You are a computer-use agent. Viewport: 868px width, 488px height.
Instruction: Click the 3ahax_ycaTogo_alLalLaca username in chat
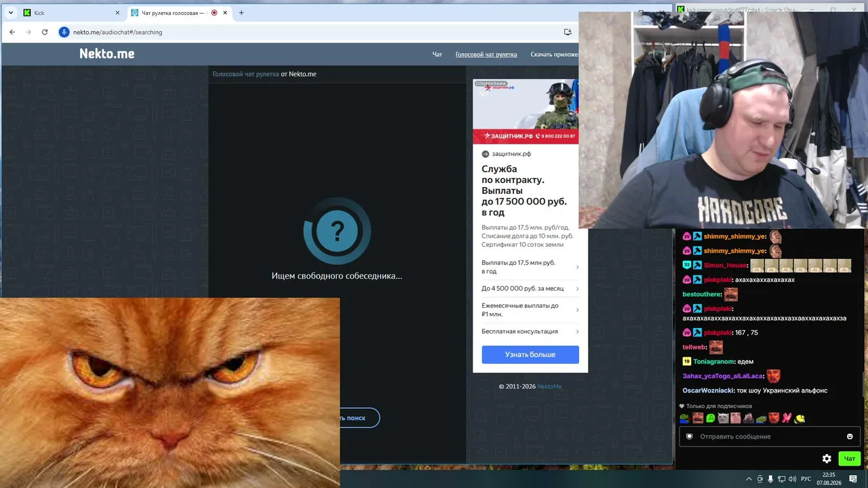pos(723,376)
